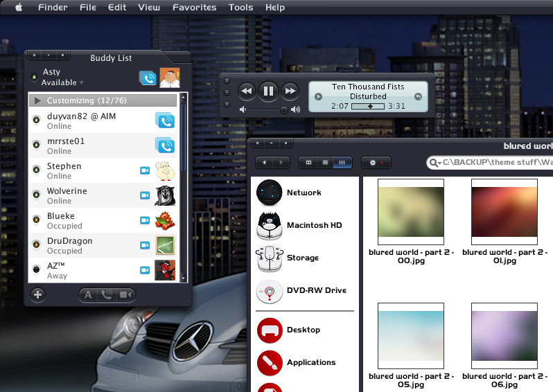Click the repeat arrow in song display
The image size is (553, 392).
click(418, 96)
